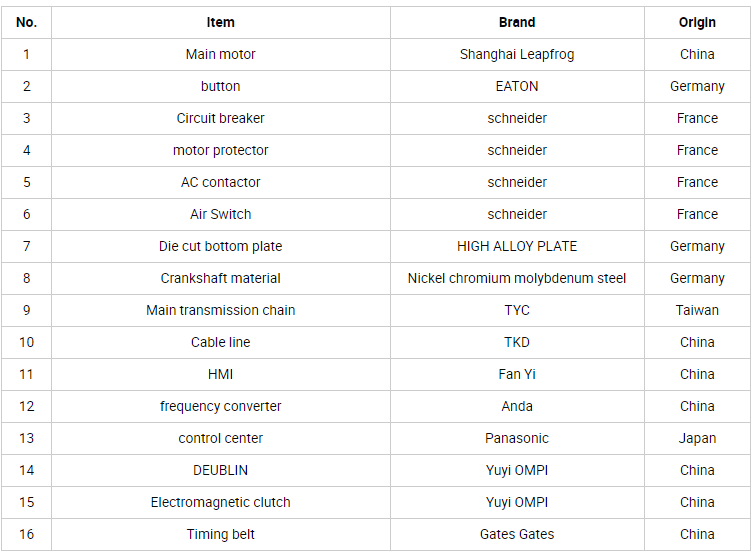Click the AC contactor item
The image size is (752, 560).
pos(221,182)
